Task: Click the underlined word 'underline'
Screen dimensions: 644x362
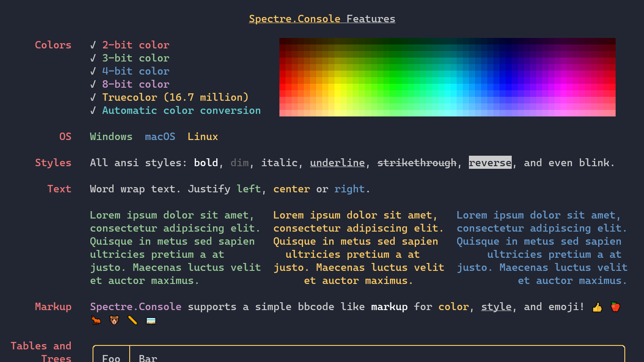Action: (337, 163)
